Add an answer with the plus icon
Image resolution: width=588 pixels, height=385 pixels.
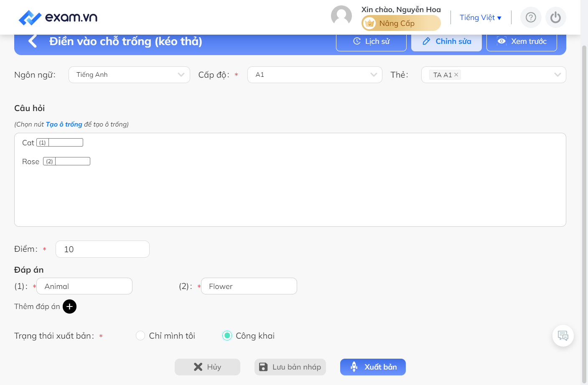pyautogui.click(x=69, y=306)
